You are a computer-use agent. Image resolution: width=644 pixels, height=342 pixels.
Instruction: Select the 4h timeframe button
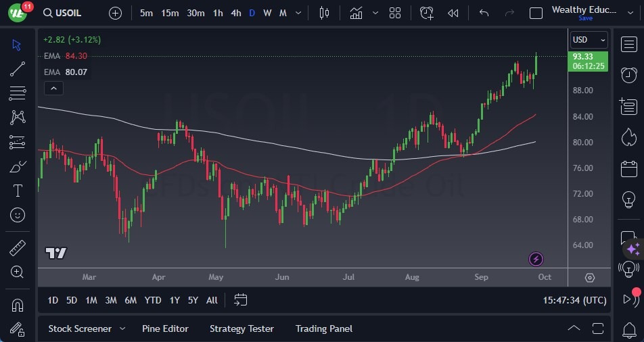235,13
